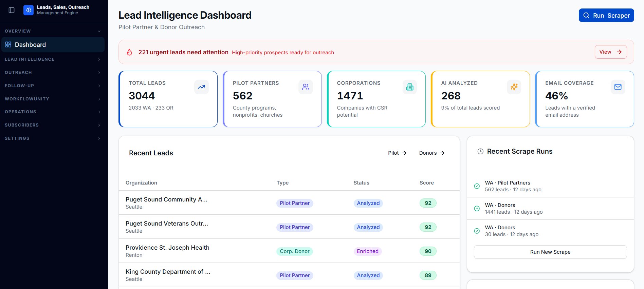Click the people icon on Pilot Partners card
The image size is (644, 289).
(x=306, y=87)
